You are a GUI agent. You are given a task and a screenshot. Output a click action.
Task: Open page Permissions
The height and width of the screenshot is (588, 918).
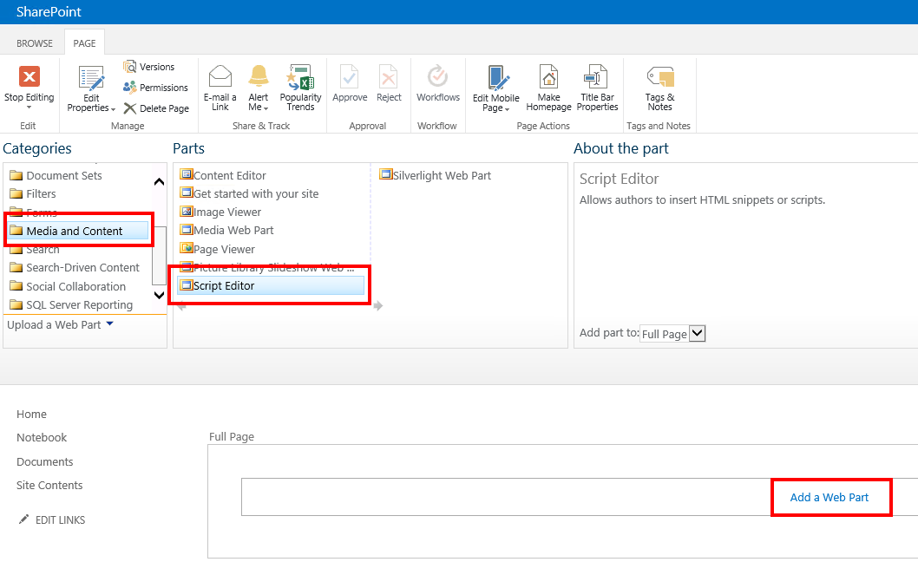(155, 88)
